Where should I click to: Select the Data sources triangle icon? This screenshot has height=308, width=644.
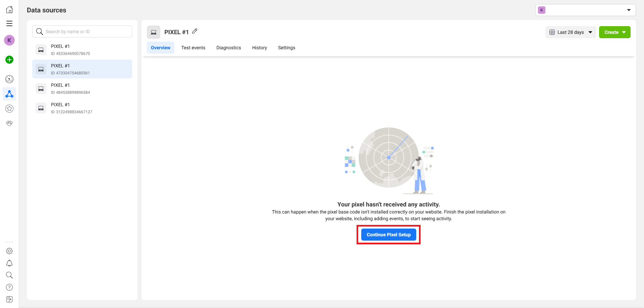pos(9,94)
